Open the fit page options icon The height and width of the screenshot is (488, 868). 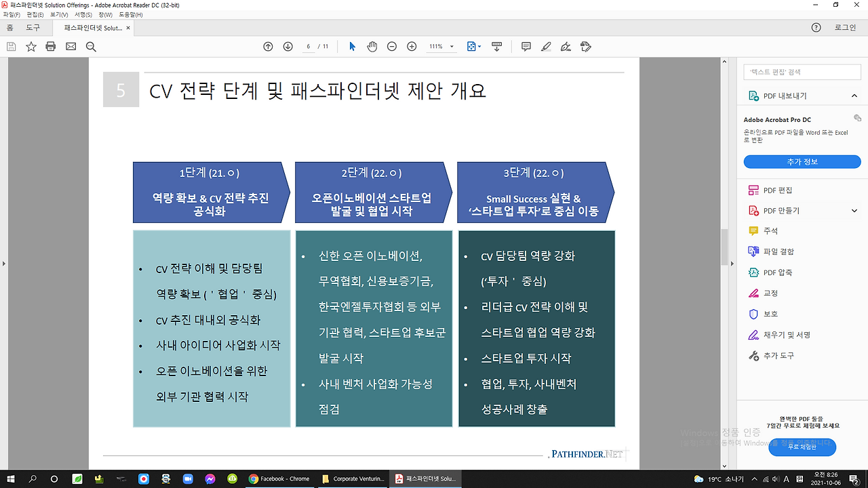click(474, 47)
